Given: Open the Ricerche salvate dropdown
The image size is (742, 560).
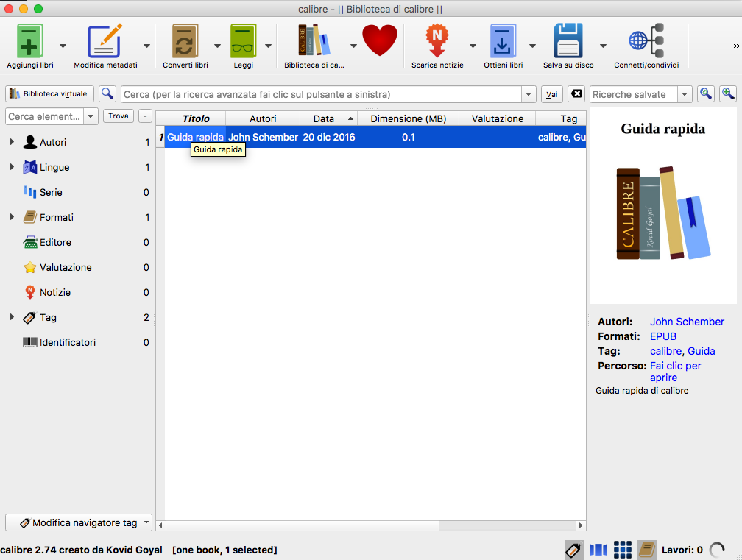Looking at the screenshot, I should 685,94.
